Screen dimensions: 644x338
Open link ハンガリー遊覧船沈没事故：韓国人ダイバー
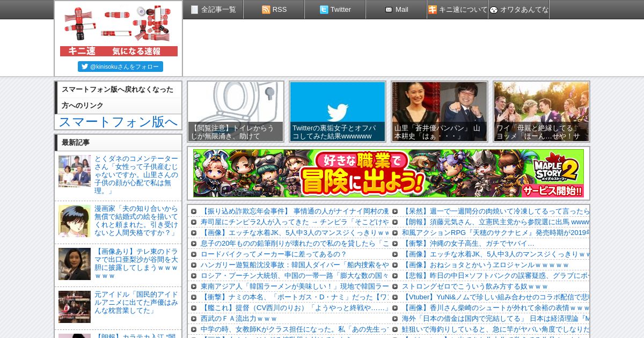[295, 265]
